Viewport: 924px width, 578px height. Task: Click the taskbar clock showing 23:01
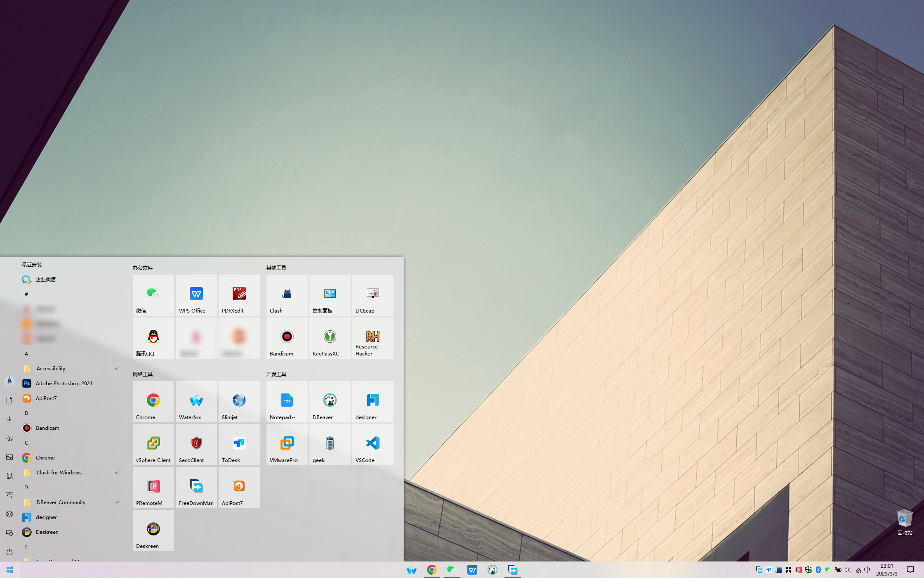887,570
